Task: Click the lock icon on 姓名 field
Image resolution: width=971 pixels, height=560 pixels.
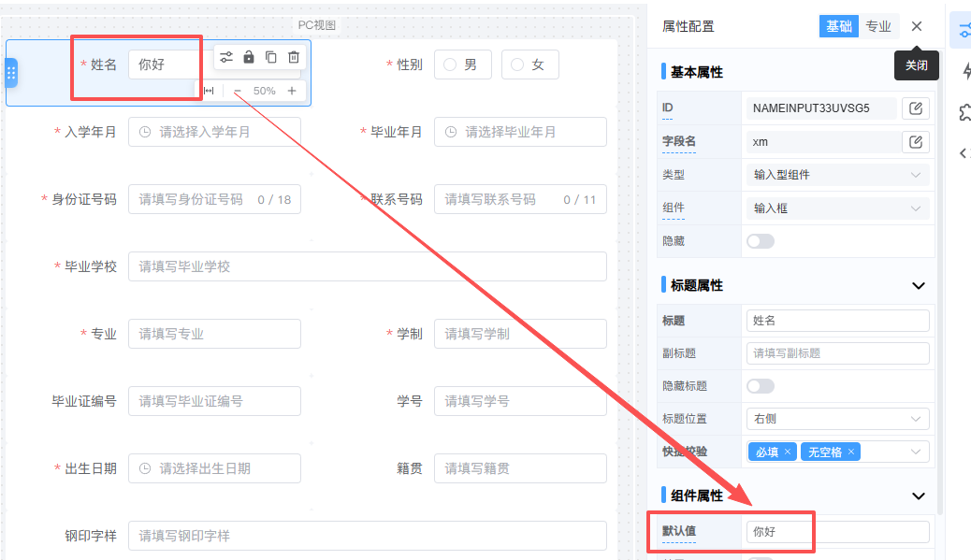Action: click(x=249, y=57)
